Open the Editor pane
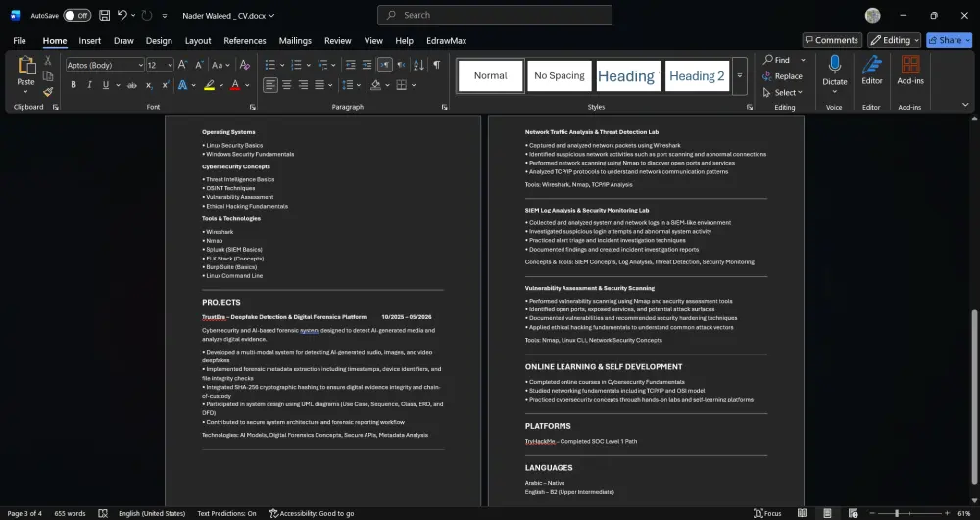980x520 pixels. [872, 70]
